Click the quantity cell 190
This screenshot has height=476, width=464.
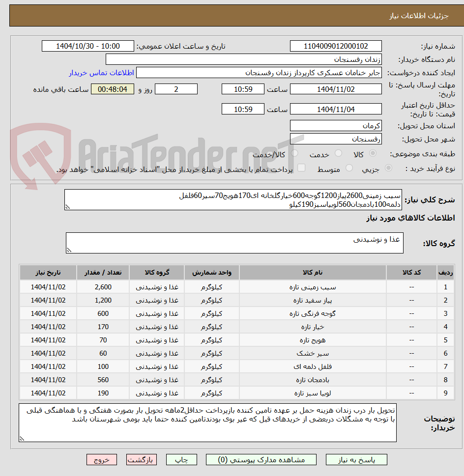coord(103,393)
